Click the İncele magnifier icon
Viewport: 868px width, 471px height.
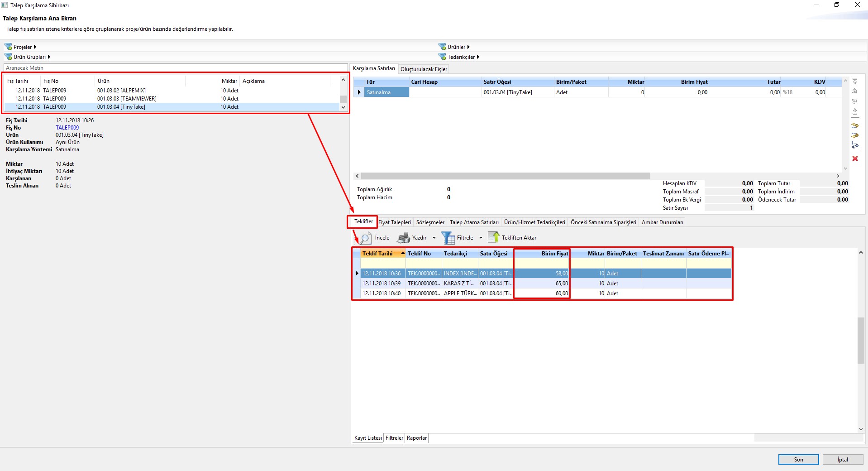point(365,238)
